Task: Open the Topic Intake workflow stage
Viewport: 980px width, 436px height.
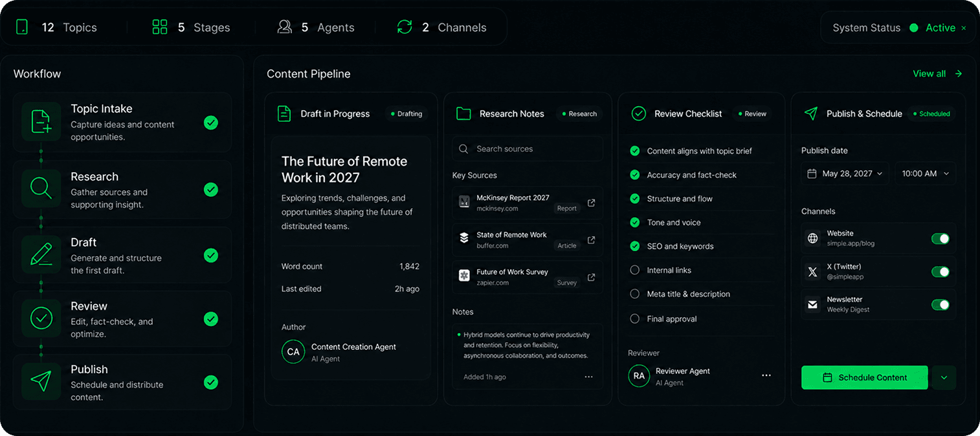Action: coord(122,122)
